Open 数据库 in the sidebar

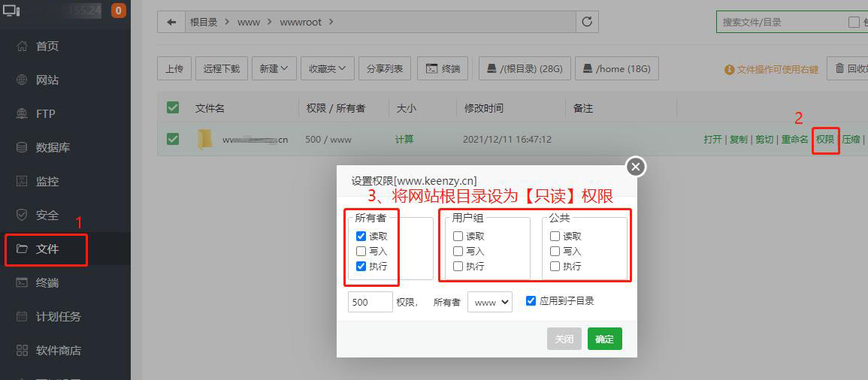(x=52, y=148)
